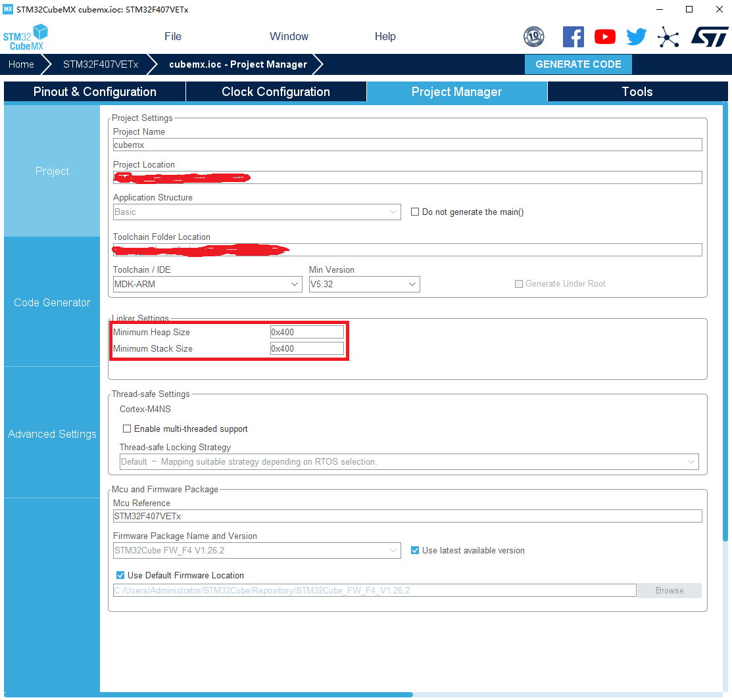Image resolution: width=732 pixels, height=700 pixels.
Task: Click the horizontal scrollbar at bottom
Action: (x=208, y=695)
